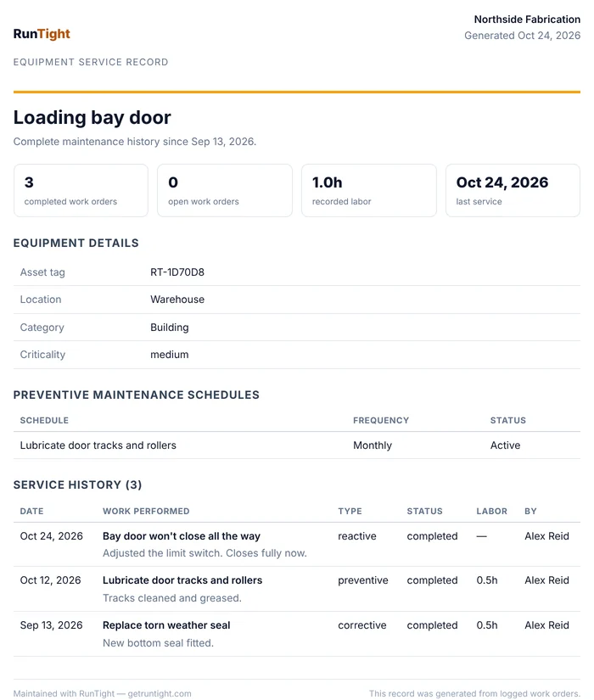Click 'PREVENTIVE MAINTENANCE SCHEDULES' heading
The height and width of the screenshot is (700, 594).
point(137,395)
